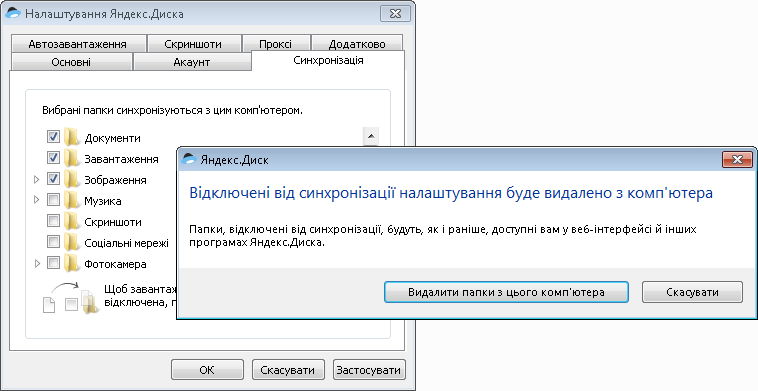Switch to the Акаунт tab
758x391 pixels.
click(x=192, y=62)
